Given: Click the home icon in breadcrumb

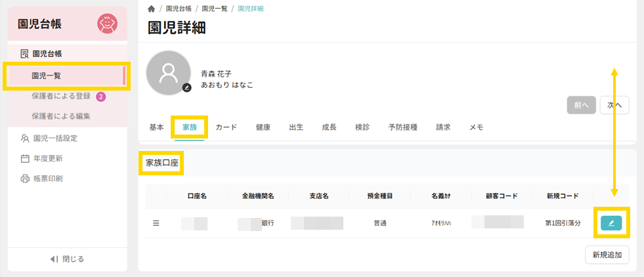Looking at the screenshot, I should click(152, 9).
